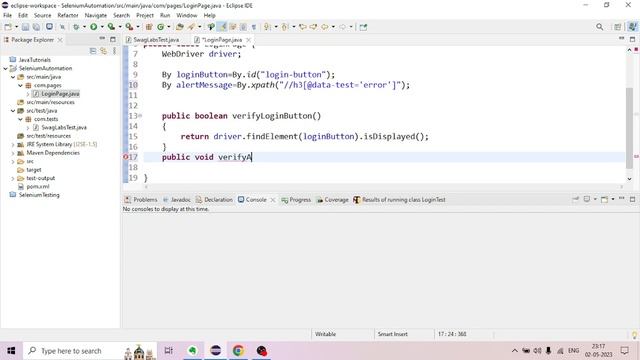
Task: Click the Forward navigation arrow icon
Action: point(342,27)
